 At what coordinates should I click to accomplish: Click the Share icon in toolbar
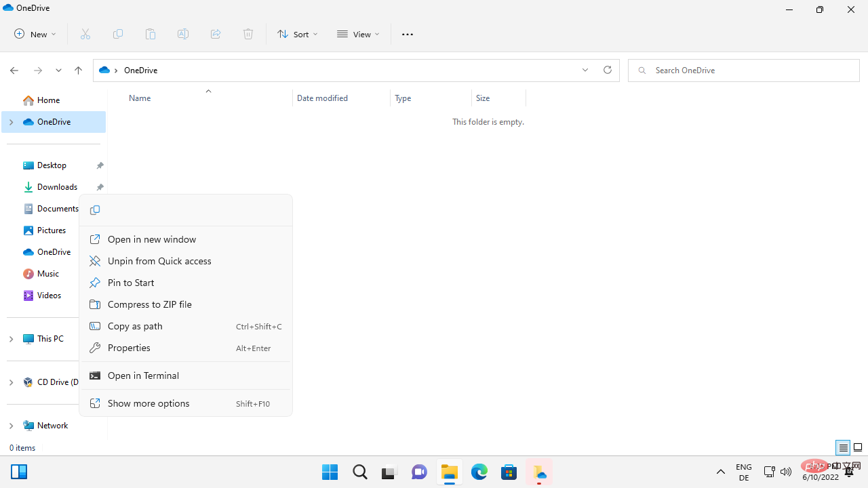click(216, 34)
